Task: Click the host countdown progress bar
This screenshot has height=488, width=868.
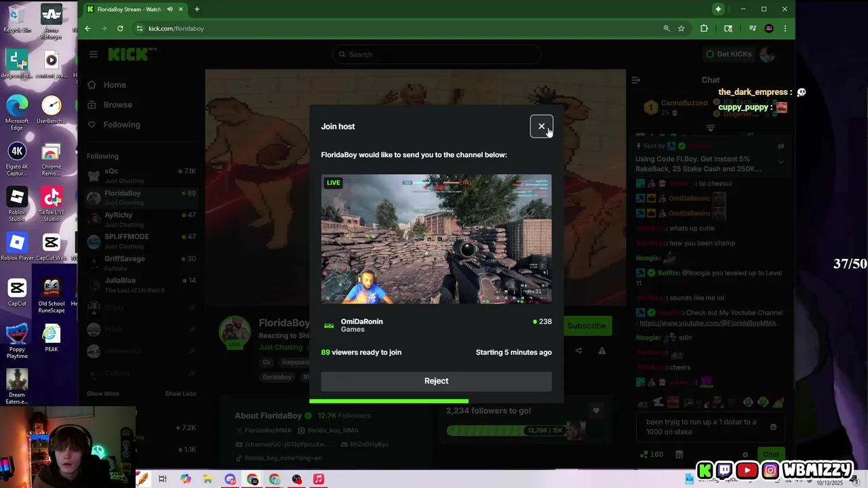Action: pos(436,401)
